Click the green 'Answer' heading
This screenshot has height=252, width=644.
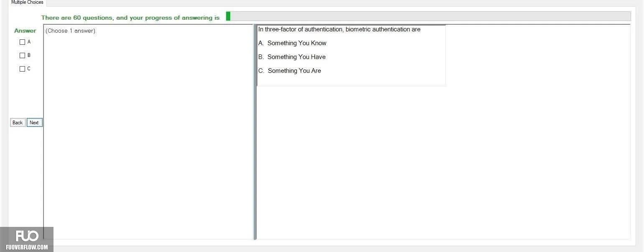(25, 31)
